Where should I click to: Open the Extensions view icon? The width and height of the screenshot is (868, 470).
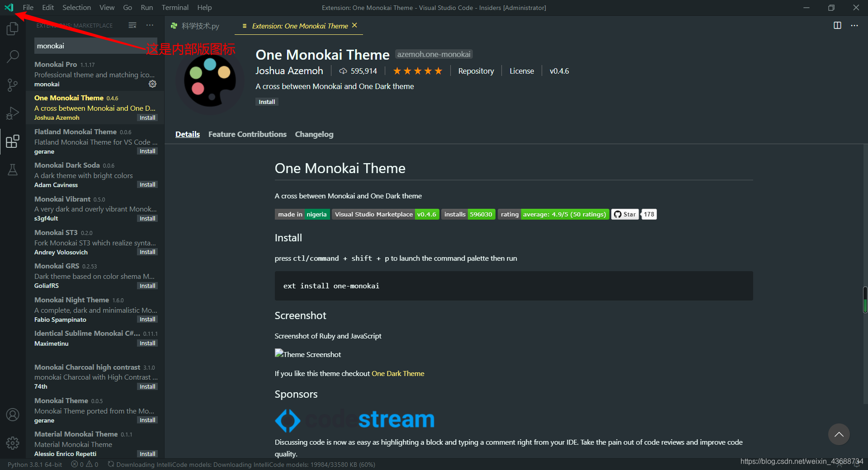coord(13,141)
